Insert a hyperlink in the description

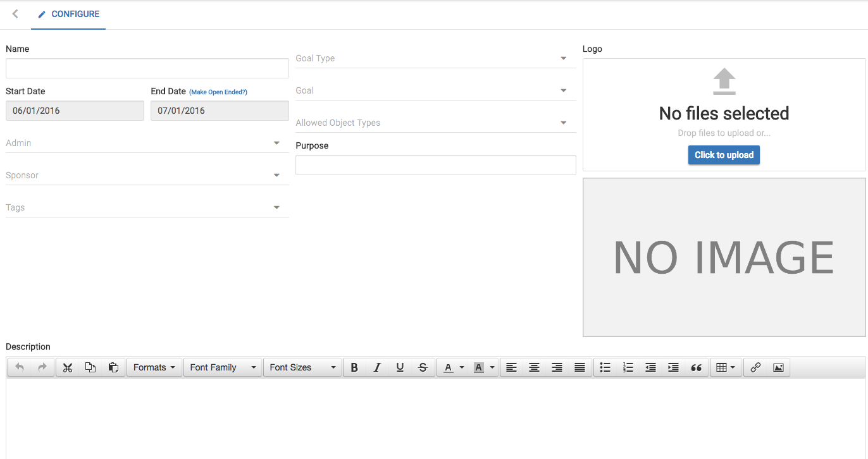click(755, 367)
